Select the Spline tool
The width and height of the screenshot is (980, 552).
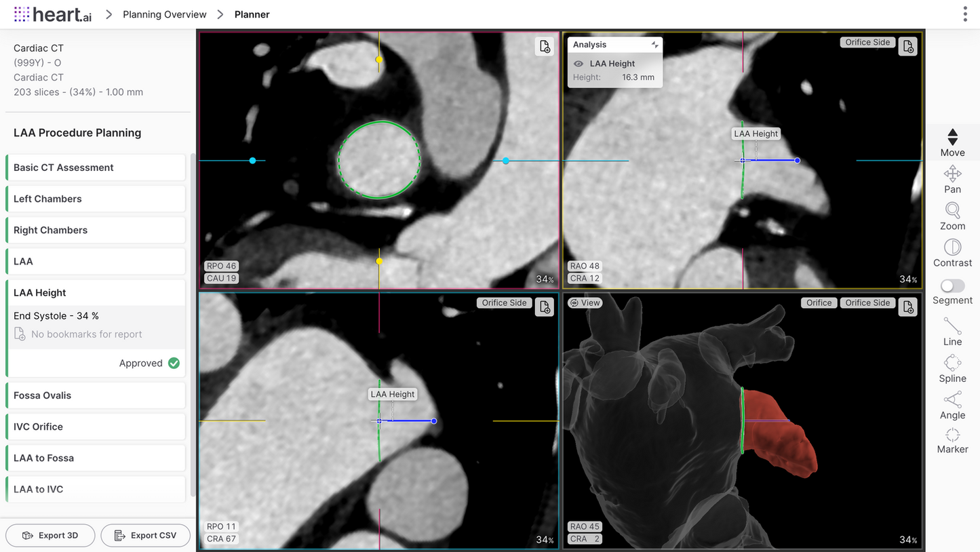(x=952, y=368)
